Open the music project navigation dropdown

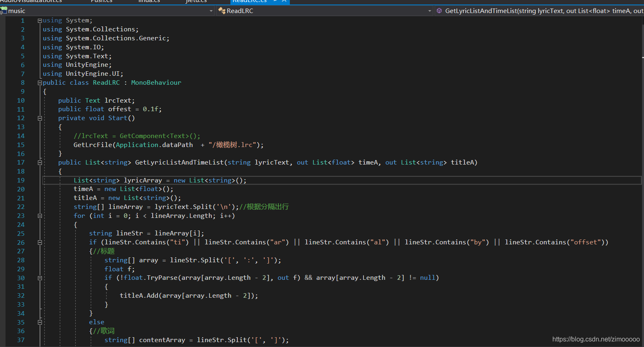tap(107, 11)
